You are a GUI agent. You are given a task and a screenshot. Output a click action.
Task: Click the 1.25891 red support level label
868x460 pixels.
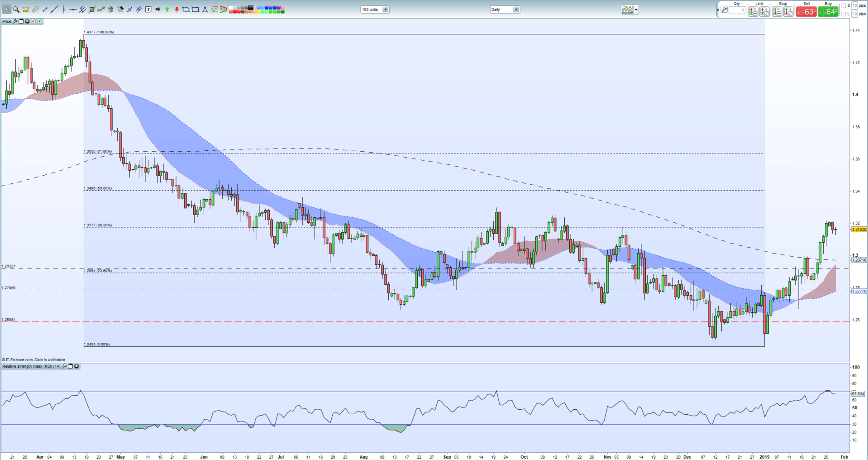9,320
